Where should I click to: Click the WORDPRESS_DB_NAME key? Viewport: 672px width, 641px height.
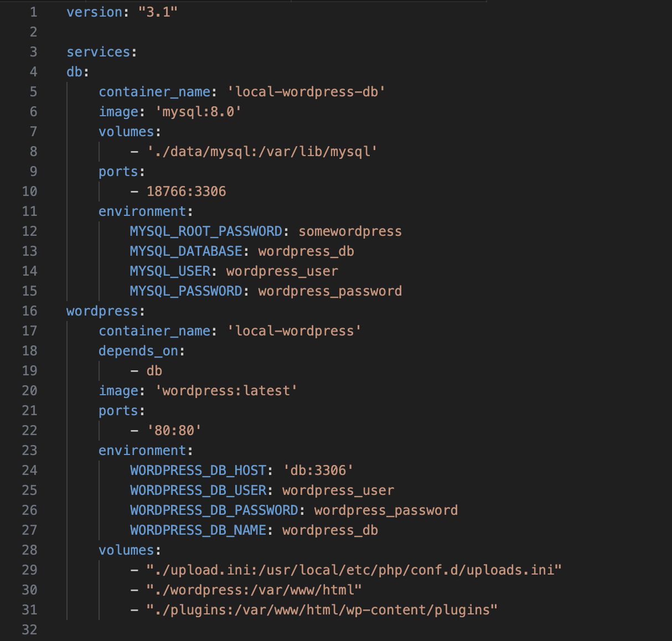(198, 530)
